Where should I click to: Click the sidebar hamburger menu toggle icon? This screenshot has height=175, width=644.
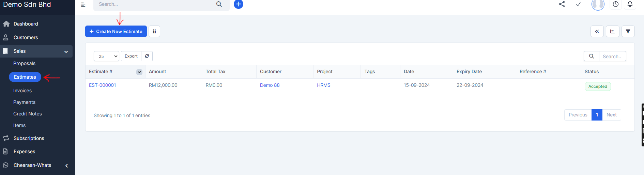click(x=83, y=4)
